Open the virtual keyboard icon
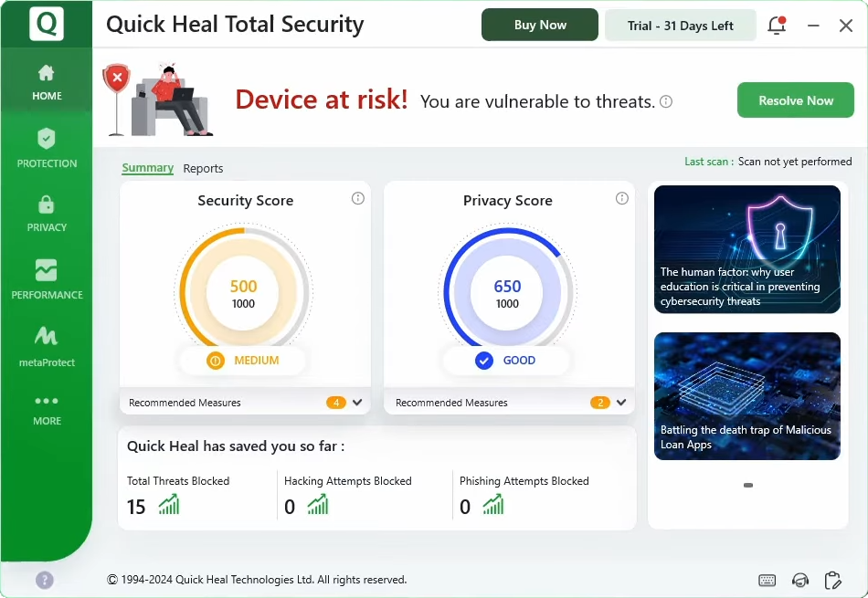This screenshot has height=598, width=868. [767, 580]
